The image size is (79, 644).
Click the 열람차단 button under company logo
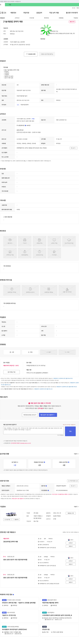(16, 520)
